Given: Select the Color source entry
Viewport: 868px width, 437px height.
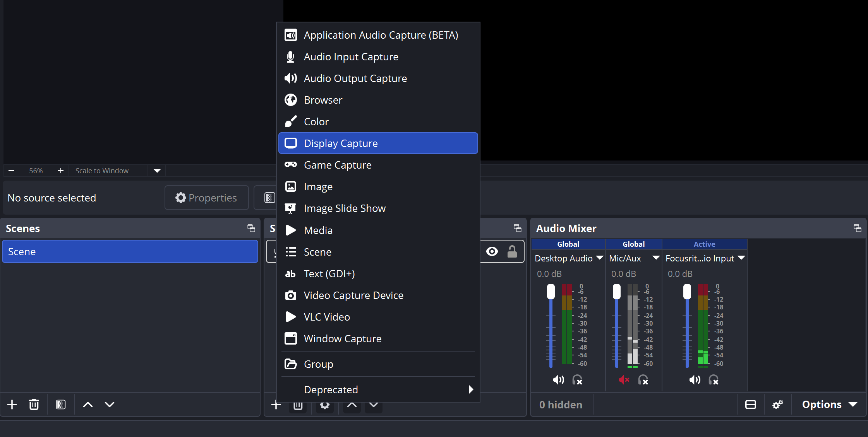Looking at the screenshot, I should click(378, 122).
